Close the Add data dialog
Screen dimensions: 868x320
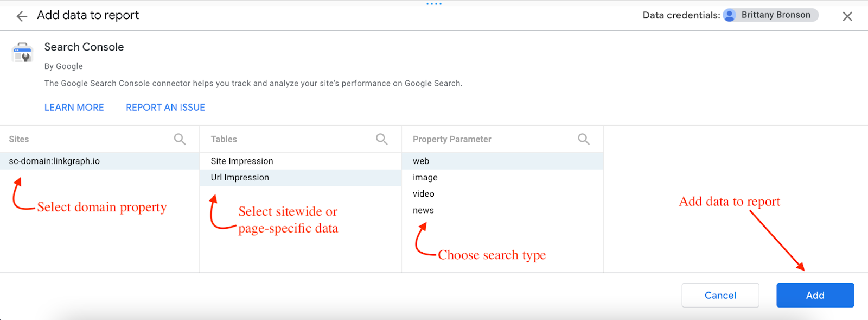[847, 16]
